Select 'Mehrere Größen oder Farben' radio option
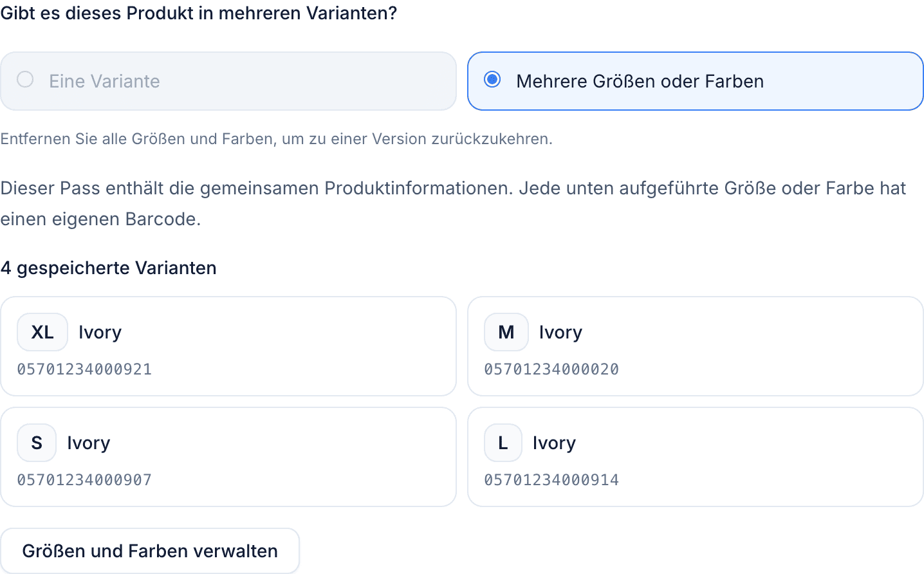The width and height of the screenshot is (924, 574). pyautogui.click(x=696, y=81)
